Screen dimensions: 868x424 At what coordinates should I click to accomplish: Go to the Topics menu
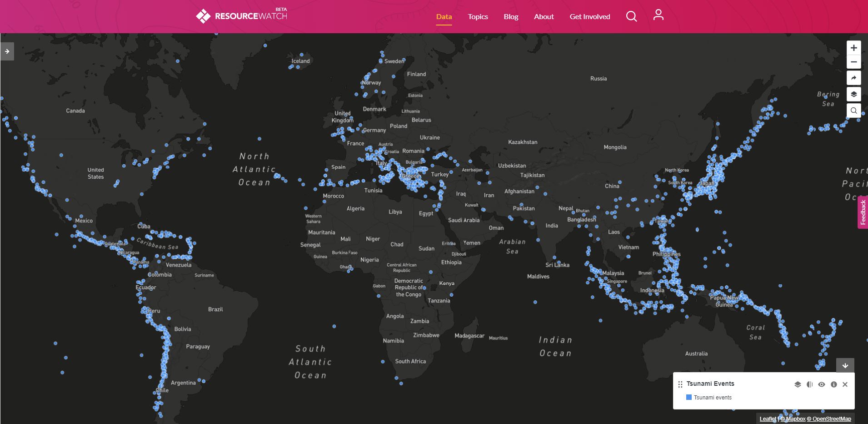pos(478,17)
